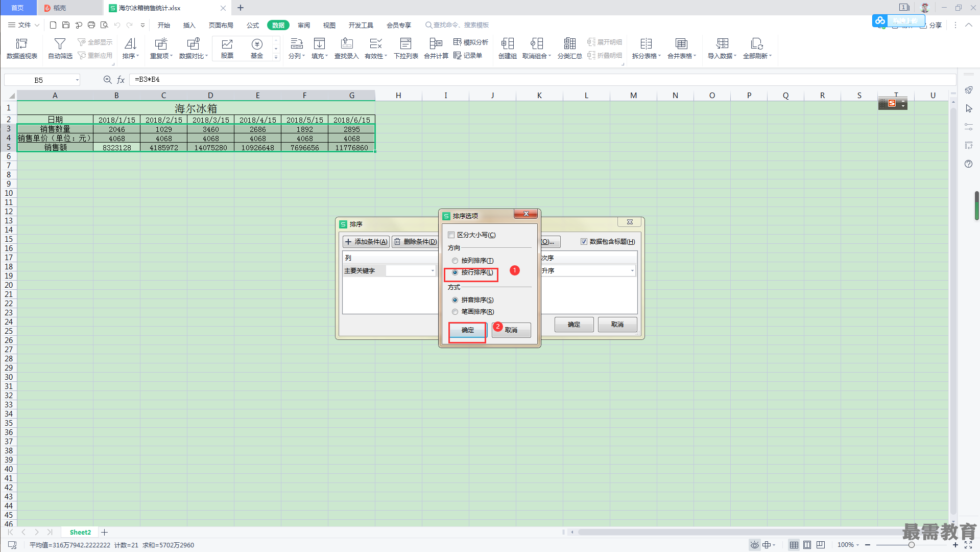Insert a 下拉列表 dropdown list
The image size is (980, 552).
pyautogui.click(x=406, y=49)
